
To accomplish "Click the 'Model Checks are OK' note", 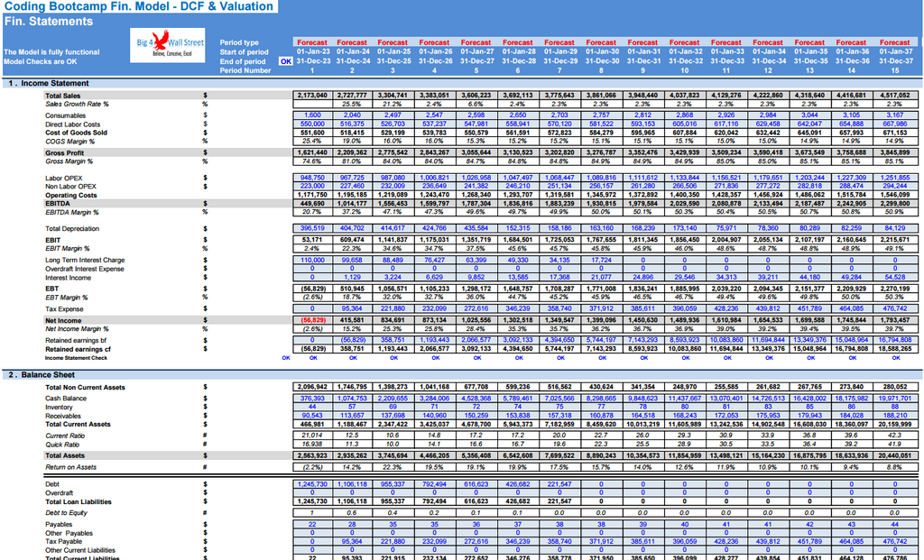I will click(x=40, y=61).
